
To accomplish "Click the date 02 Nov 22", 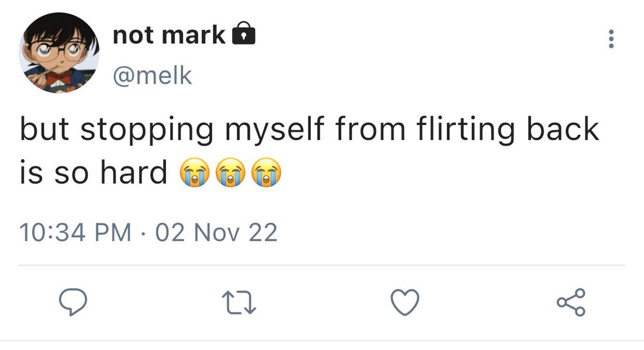I will [x=216, y=233].
